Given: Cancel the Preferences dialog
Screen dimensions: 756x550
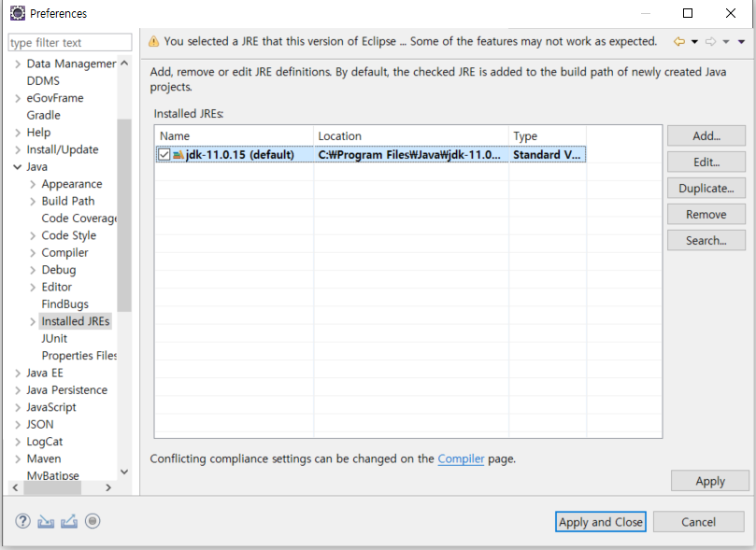Looking at the screenshot, I should [x=698, y=522].
